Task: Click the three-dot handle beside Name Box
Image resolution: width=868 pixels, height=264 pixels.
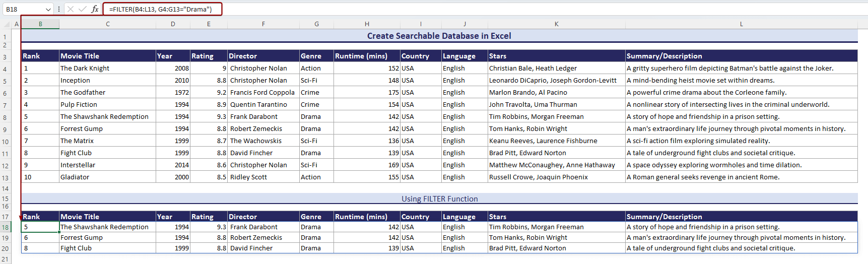Action: pos(59,9)
